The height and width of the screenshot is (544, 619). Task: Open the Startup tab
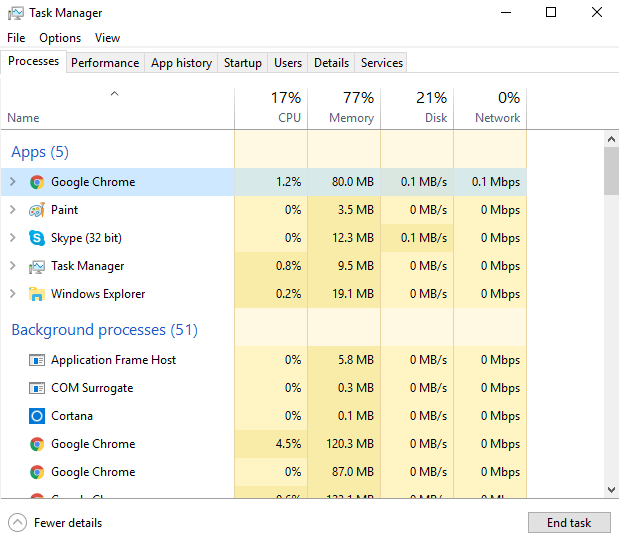[242, 63]
